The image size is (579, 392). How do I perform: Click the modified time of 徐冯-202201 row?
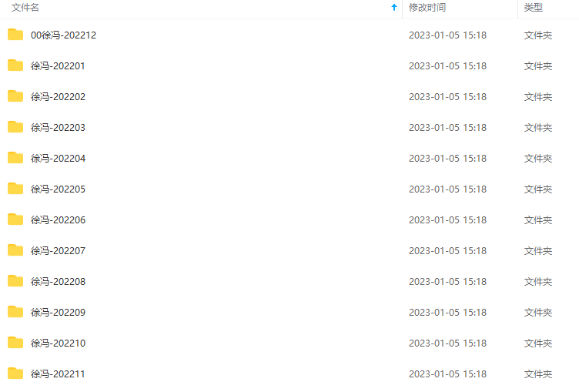447,65
